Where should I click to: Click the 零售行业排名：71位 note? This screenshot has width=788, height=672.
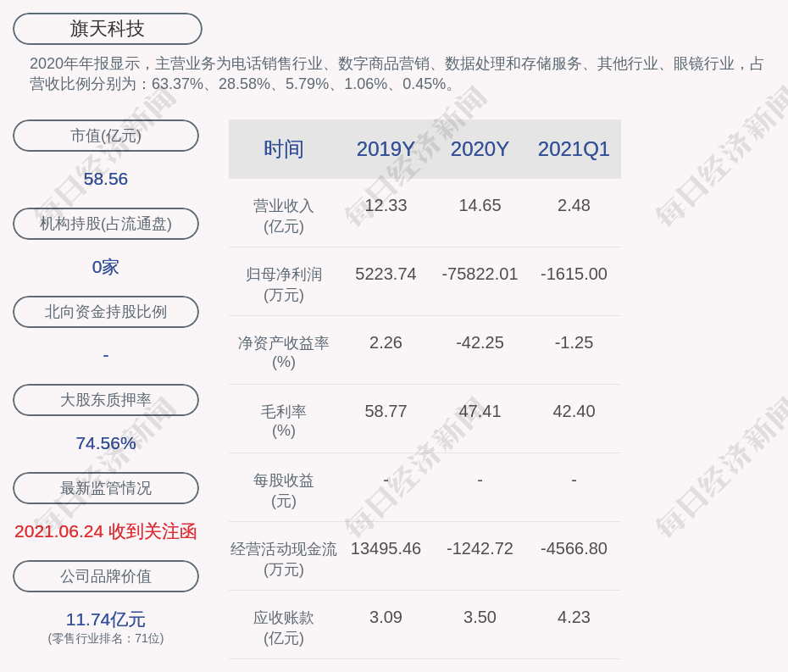(x=106, y=638)
